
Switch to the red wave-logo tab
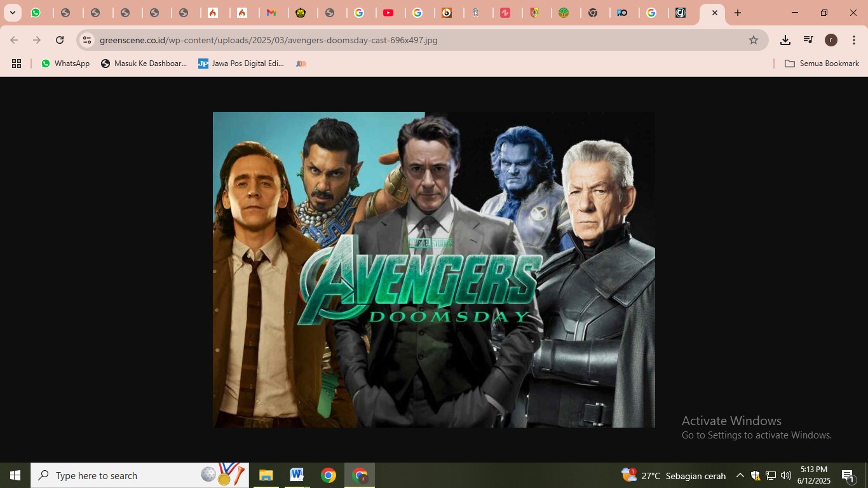[506, 13]
